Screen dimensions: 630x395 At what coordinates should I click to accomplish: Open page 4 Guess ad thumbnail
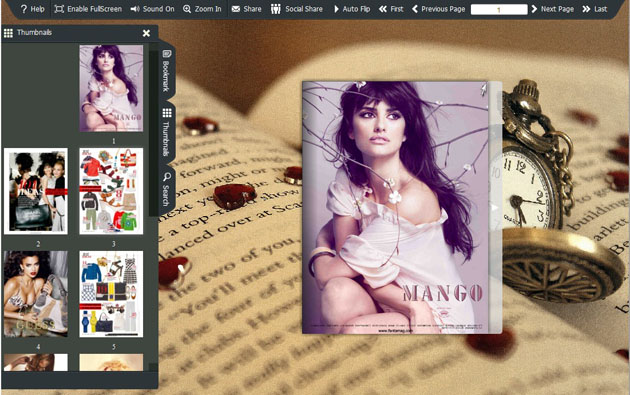[x=36, y=294]
